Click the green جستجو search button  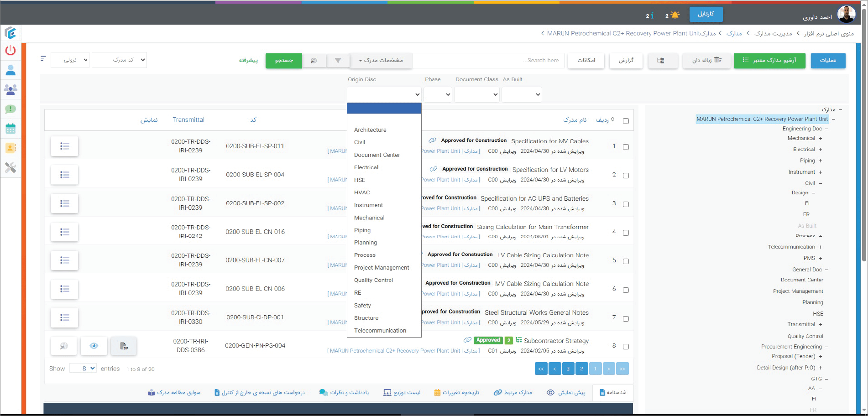pos(283,60)
